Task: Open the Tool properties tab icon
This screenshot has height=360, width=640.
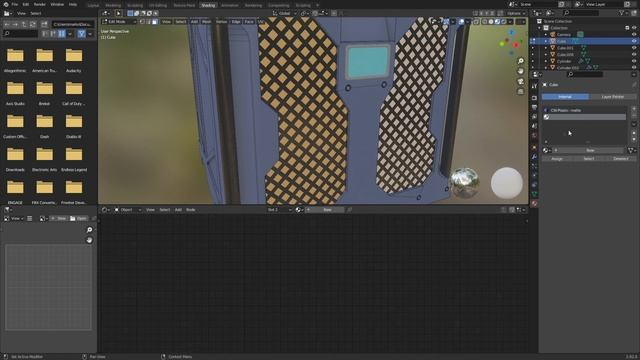Action: coord(534,86)
